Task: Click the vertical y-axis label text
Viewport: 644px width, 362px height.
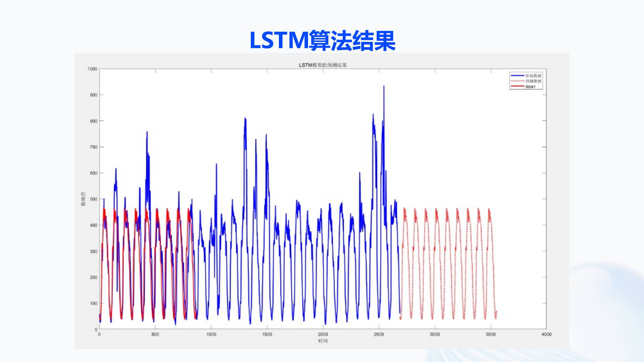Action: [83, 199]
